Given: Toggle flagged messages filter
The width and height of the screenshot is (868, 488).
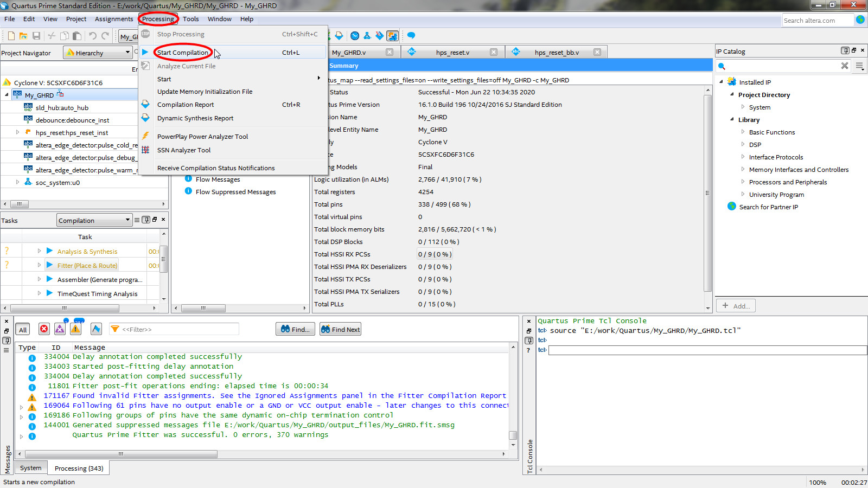Looking at the screenshot, I should pos(96,329).
